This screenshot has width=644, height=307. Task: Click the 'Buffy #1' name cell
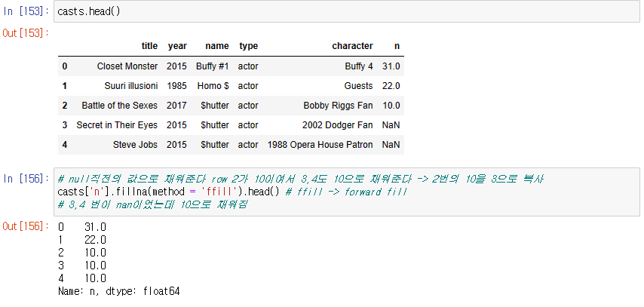[x=213, y=66]
